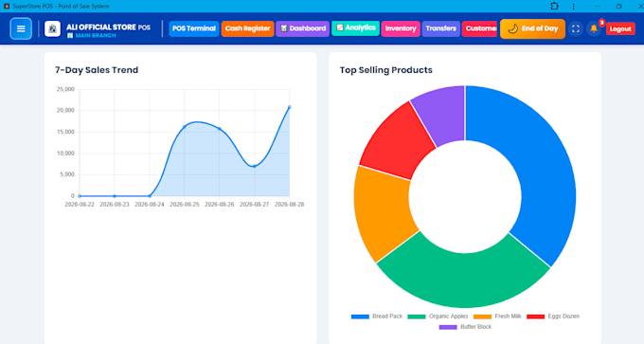644x344 pixels.
Task: Click the 2026-08-24 axis date label
Action: pyautogui.click(x=150, y=205)
